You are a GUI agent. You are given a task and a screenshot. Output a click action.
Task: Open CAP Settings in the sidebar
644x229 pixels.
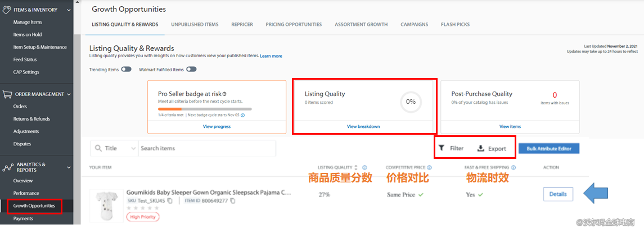26,72
